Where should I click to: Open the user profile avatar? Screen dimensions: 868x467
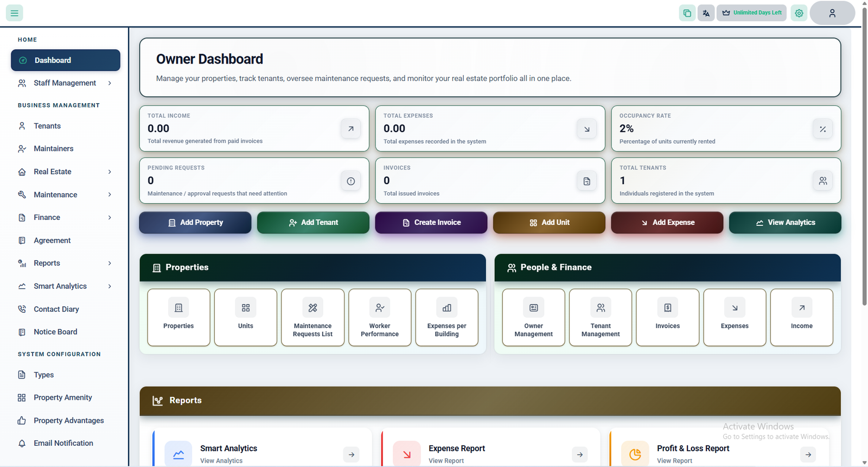832,13
